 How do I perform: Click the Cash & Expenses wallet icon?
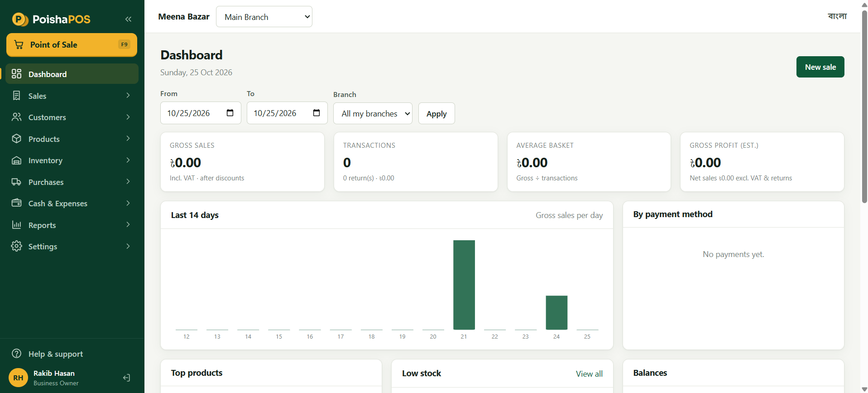click(17, 203)
